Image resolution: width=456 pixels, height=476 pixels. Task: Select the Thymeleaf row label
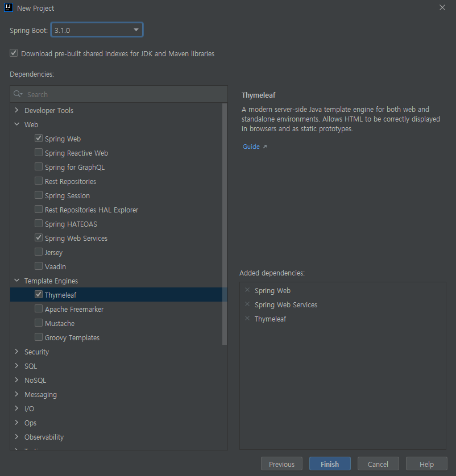click(x=60, y=295)
